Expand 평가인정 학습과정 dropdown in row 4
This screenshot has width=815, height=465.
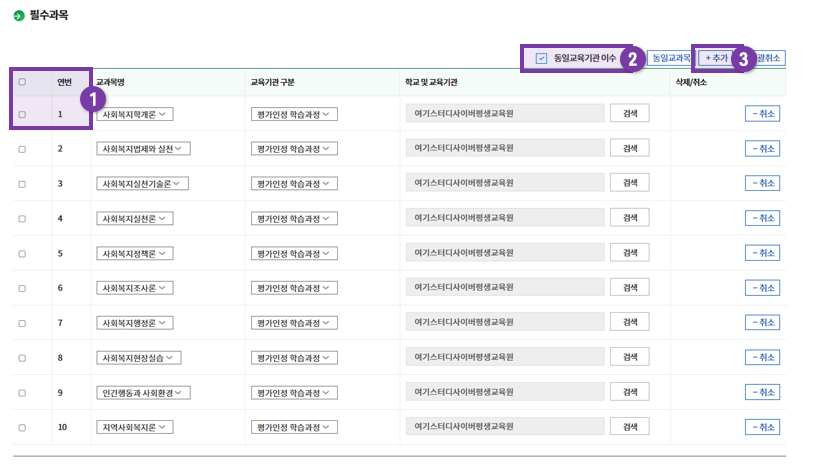click(x=294, y=219)
